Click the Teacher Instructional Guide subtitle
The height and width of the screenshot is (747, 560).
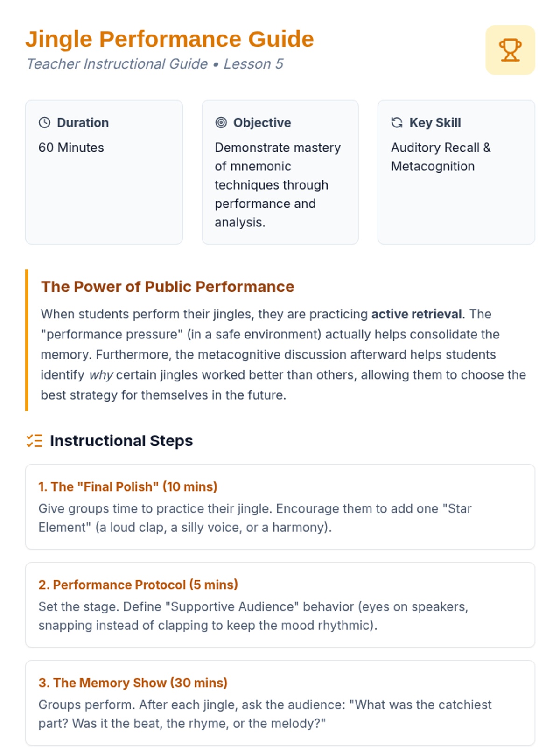pos(155,63)
